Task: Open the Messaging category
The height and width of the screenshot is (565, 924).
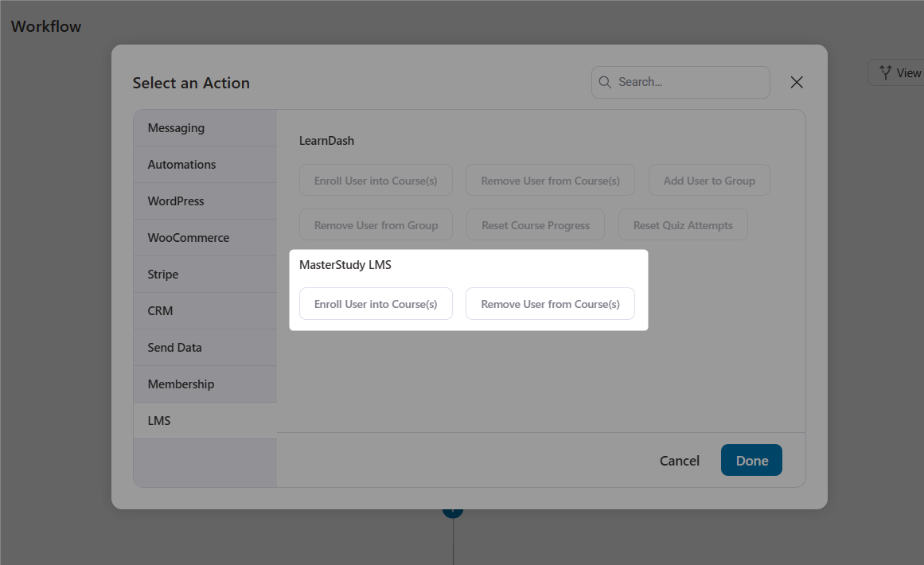Action: pyautogui.click(x=205, y=128)
